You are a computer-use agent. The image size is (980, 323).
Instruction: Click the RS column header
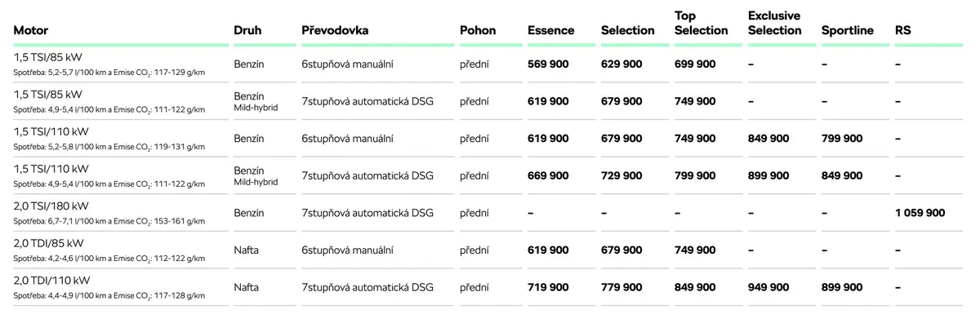902,30
